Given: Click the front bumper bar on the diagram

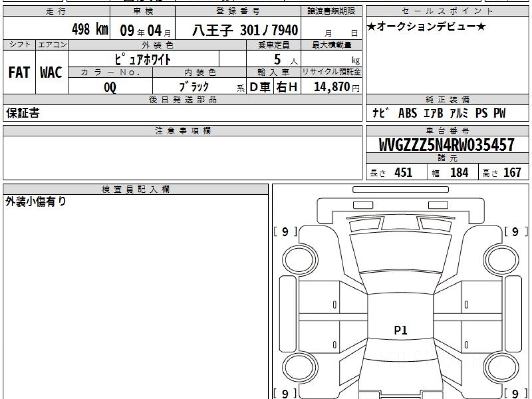Looking at the screenshot, I should (400, 190).
